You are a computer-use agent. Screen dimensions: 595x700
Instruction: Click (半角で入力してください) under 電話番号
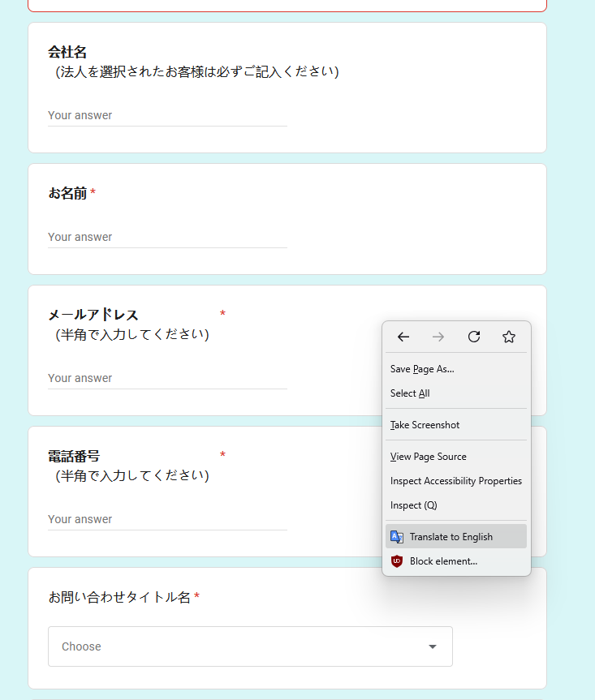pyautogui.click(x=132, y=475)
